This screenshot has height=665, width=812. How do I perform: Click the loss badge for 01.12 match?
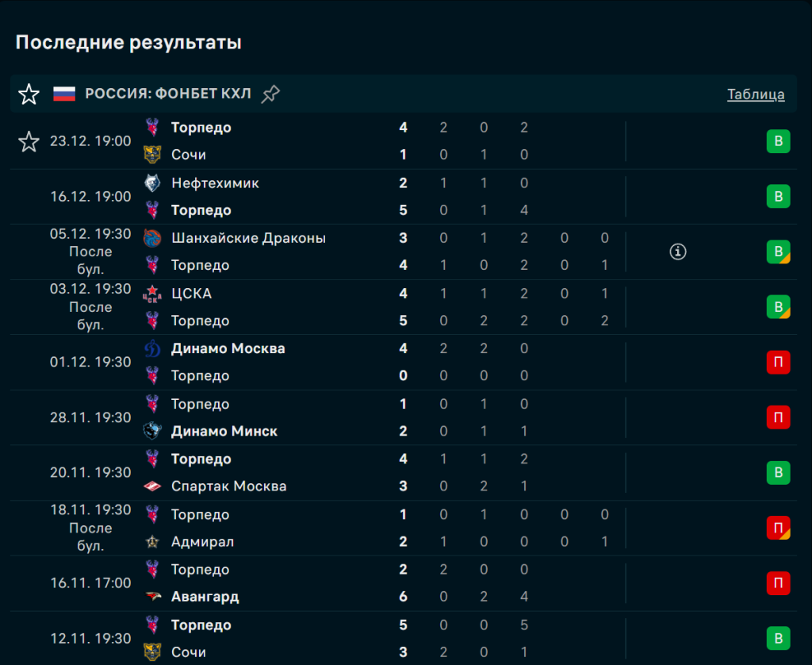778,363
